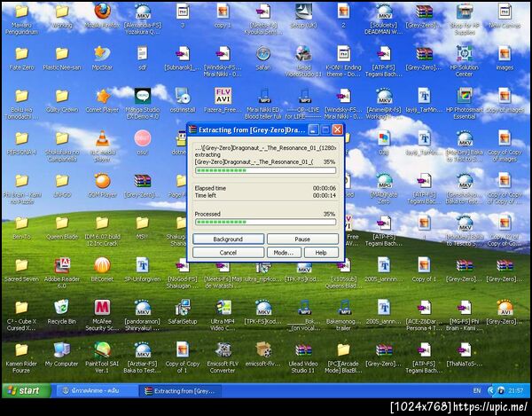Open the images file in second row
Viewport: 532px width, 416px height.
(x=505, y=54)
